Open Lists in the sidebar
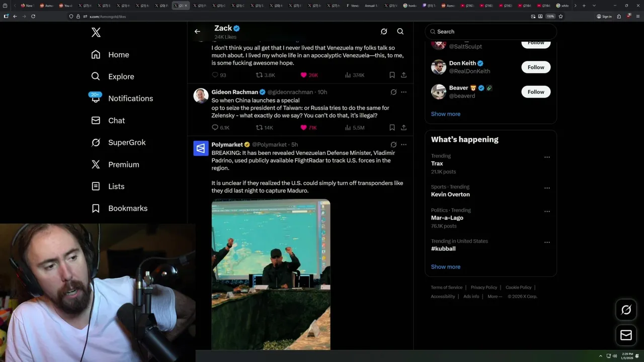Image resolution: width=644 pixels, height=362 pixels. coord(108,187)
